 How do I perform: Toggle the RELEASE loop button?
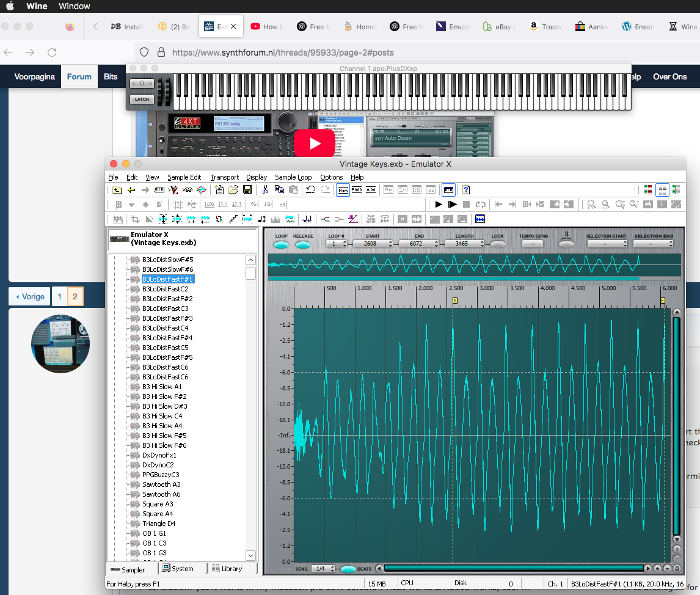point(303,244)
